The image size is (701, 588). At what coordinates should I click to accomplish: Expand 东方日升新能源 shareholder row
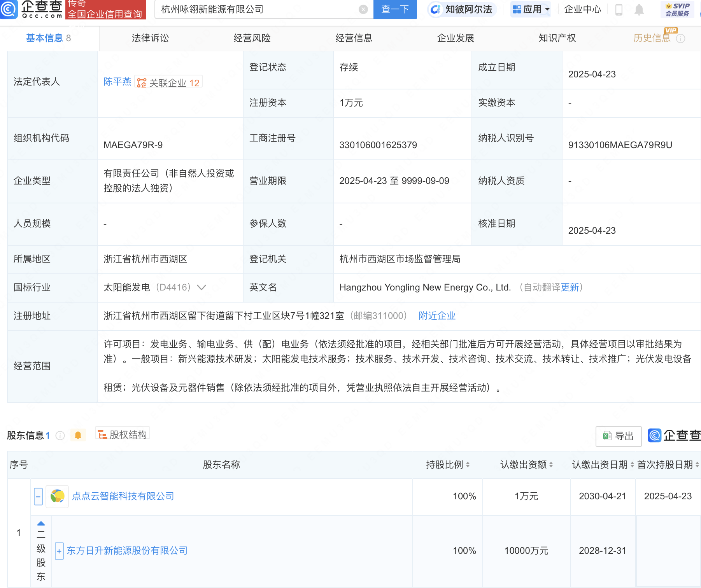coord(59,551)
